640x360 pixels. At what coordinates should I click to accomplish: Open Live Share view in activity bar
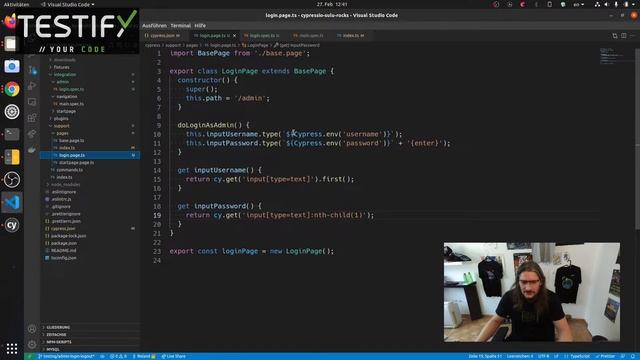(x=32, y=134)
